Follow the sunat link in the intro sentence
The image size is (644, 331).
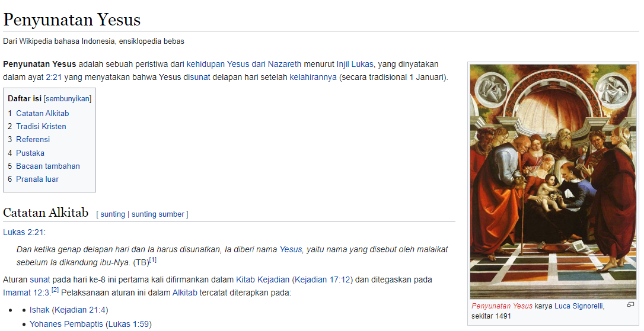pyautogui.click(x=200, y=77)
